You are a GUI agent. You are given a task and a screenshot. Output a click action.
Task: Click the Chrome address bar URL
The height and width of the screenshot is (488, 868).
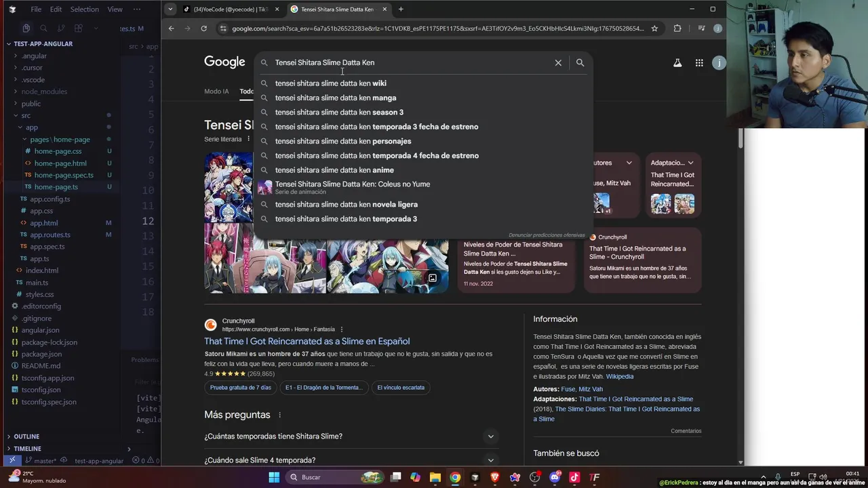click(x=437, y=28)
